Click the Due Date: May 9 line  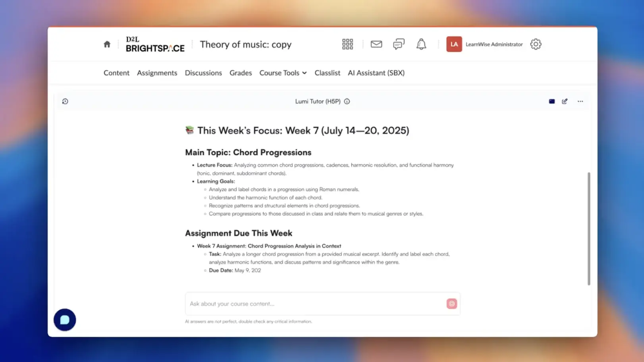[235, 270]
